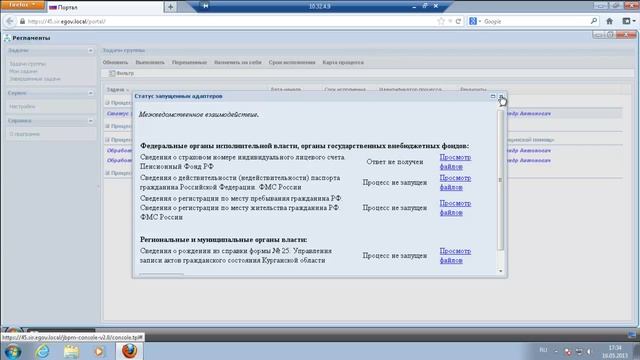Maximize the adapter status dialog
The height and width of the screenshot is (360, 640).
point(493,96)
